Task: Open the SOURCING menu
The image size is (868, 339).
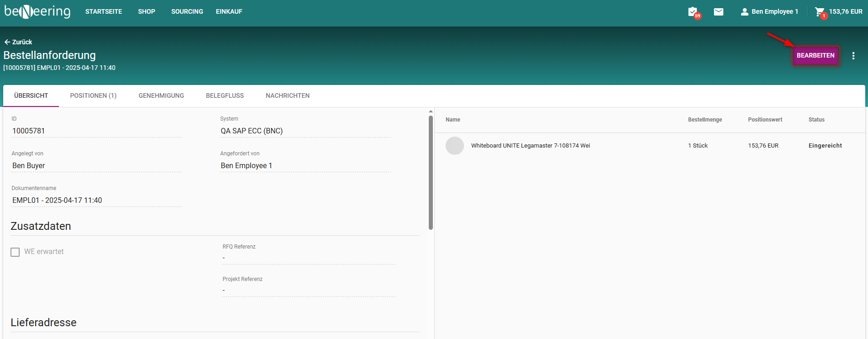Action: pyautogui.click(x=187, y=12)
